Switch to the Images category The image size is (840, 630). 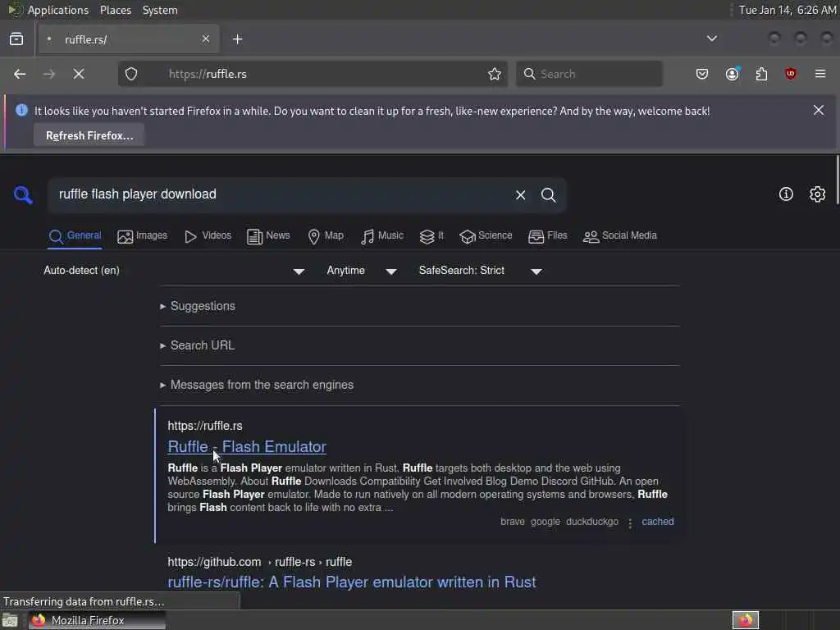tap(143, 235)
